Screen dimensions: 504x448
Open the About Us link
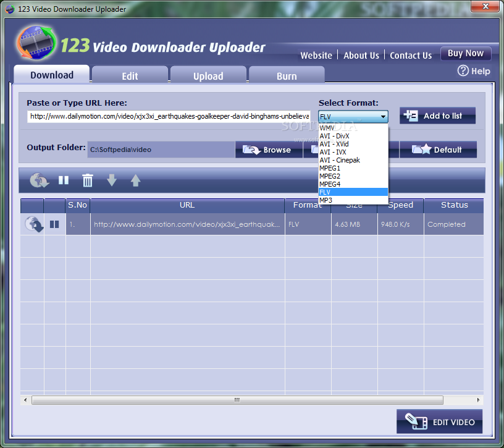coord(361,56)
